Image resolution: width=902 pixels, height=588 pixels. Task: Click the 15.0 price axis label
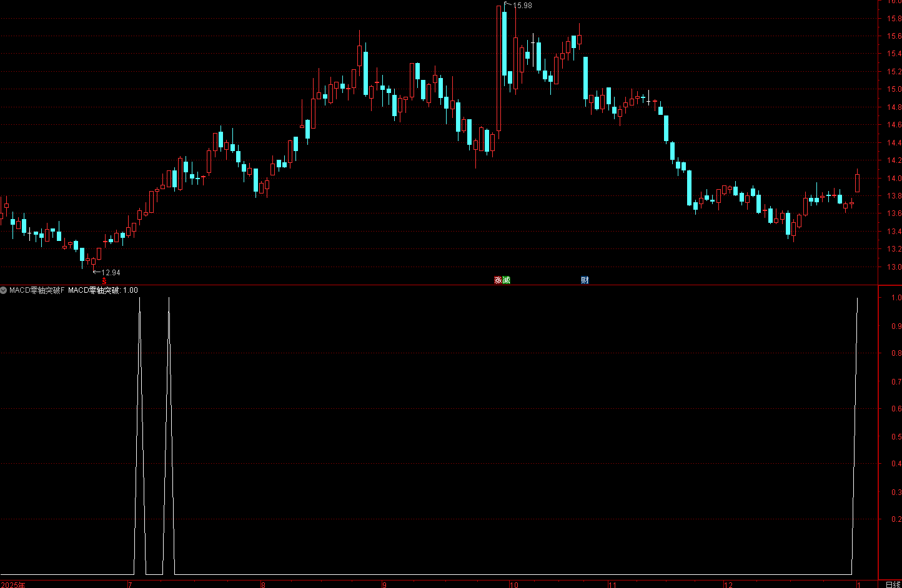tap(895, 89)
